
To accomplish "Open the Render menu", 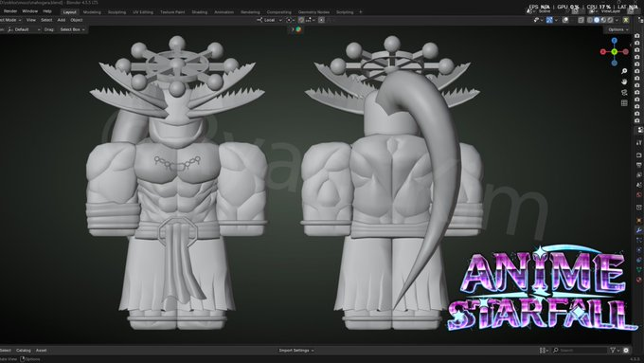I will pos(10,11).
